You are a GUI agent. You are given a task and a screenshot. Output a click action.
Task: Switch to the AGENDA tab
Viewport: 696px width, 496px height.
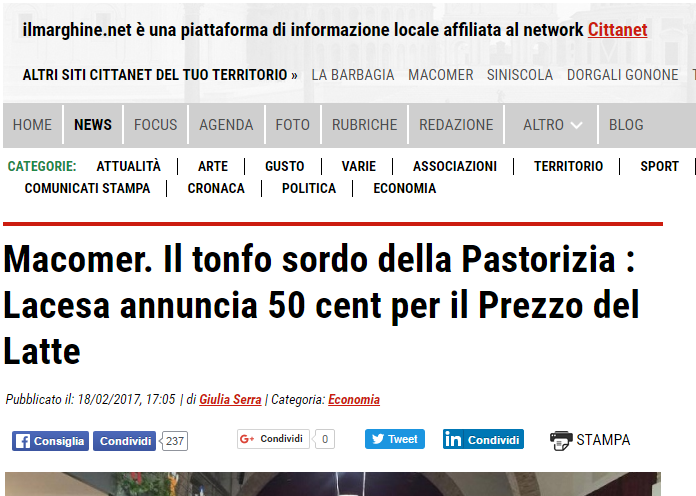click(x=226, y=125)
